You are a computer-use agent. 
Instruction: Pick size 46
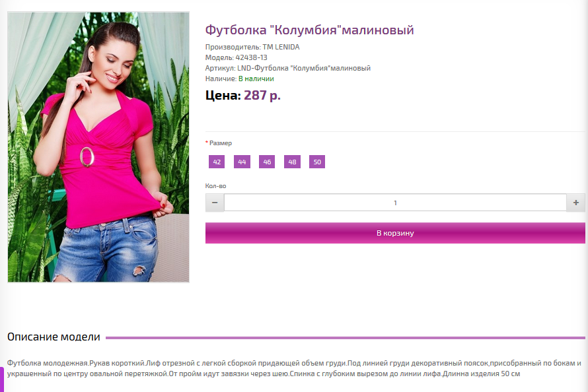coord(267,162)
